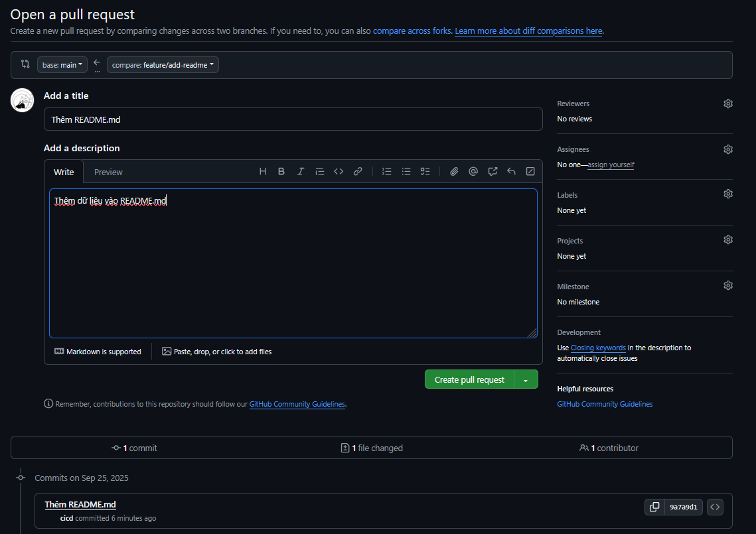This screenshot has width=756, height=534.
Task: Insert a numbered list
Action: 387,171
